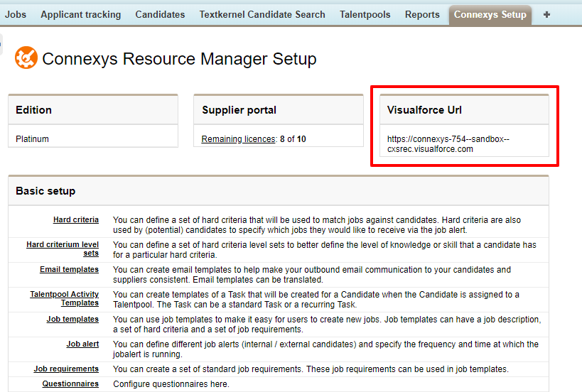582x392 pixels.
Task: Open the Remaining licences link
Action: point(238,139)
